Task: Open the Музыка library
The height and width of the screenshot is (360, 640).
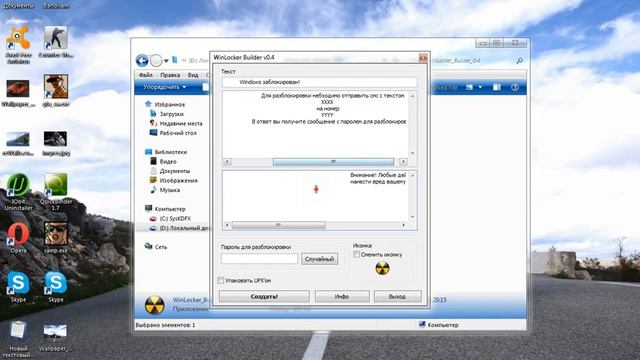Action: [x=165, y=190]
